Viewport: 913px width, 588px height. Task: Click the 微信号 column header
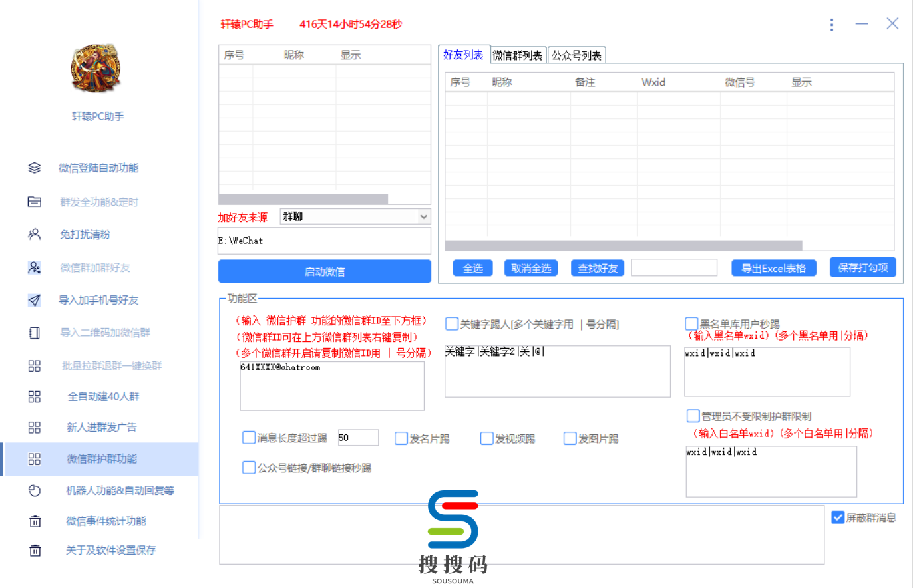coord(740,82)
